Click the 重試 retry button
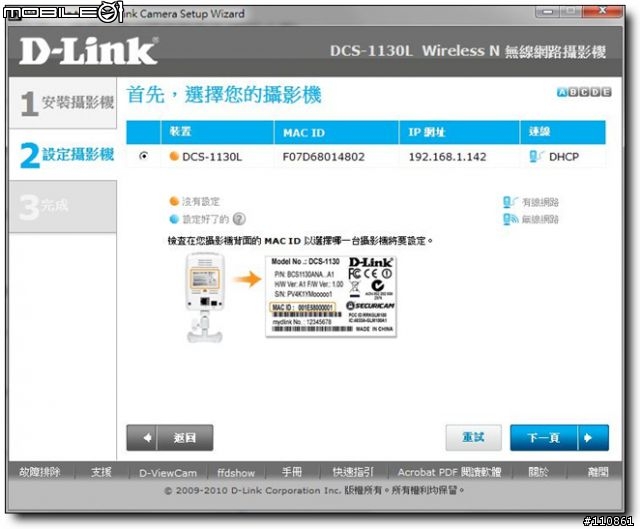 click(x=473, y=438)
